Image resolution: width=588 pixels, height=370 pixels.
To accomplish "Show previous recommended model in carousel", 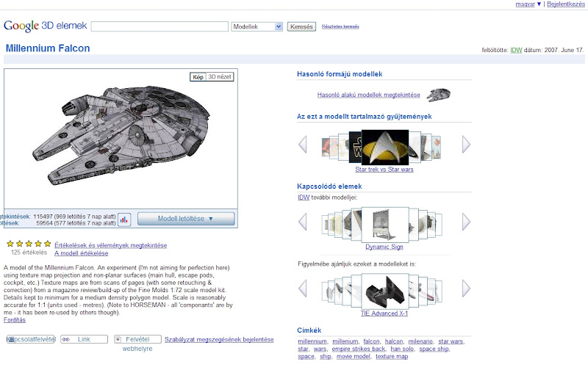I will [x=303, y=289].
